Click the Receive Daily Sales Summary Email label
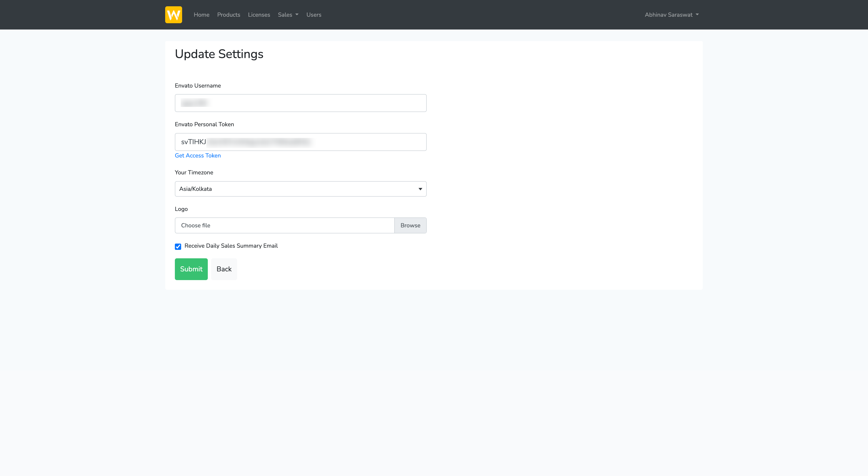The width and height of the screenshot is (868, 476). click(x=231, y=246)
